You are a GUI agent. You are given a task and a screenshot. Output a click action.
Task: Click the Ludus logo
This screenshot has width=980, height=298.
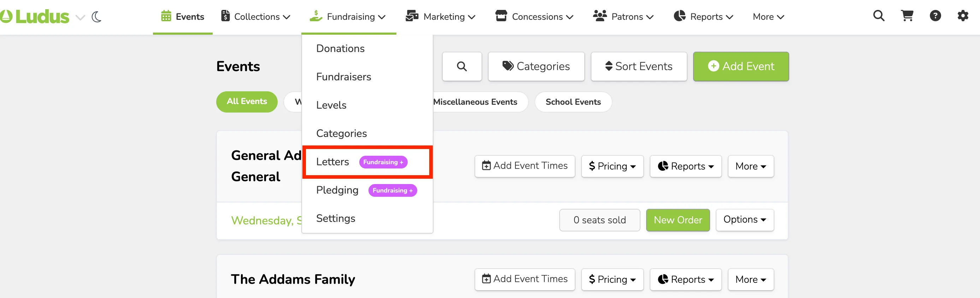click(35, 17)
